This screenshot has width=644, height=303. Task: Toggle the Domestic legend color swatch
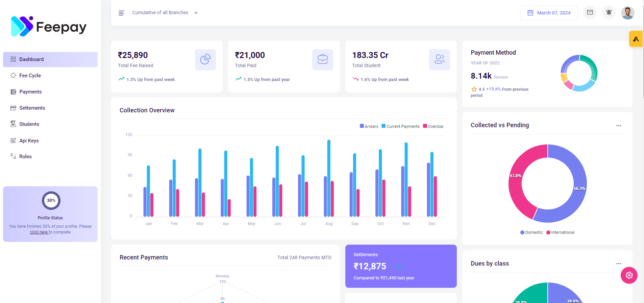[x=522, y=232]
